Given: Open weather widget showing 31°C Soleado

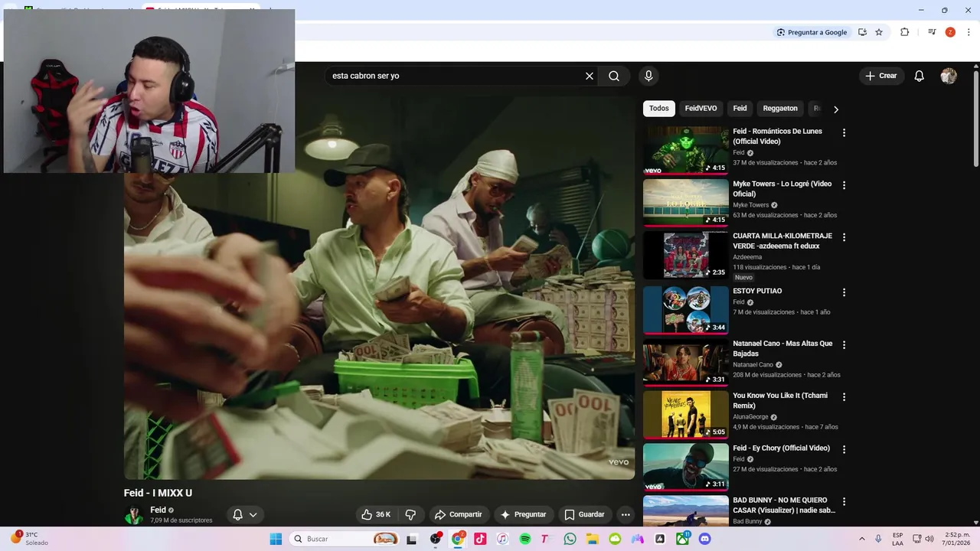Looking at the screenshot, I should (x=31, y=539).
